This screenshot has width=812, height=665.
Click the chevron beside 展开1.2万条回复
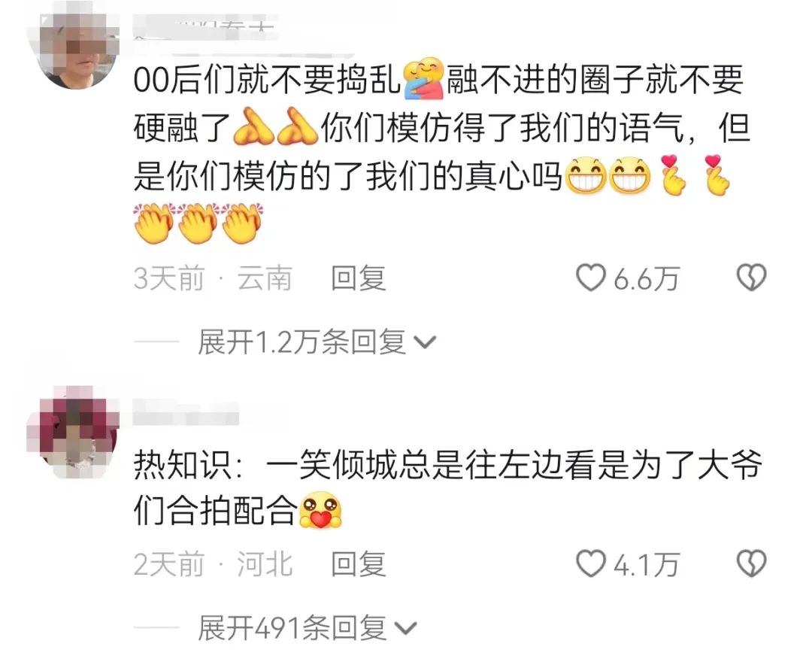pyautogui.click(x=426, y=343)
